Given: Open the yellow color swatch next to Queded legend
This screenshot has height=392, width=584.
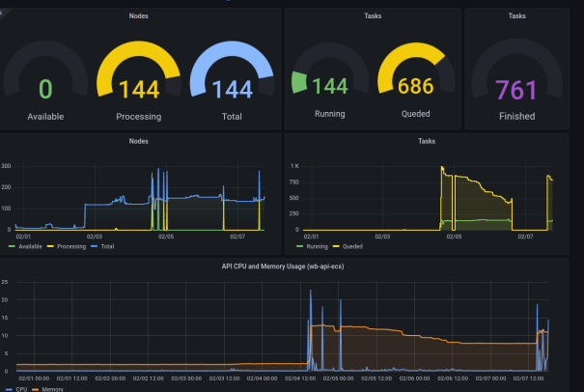Looking at the screenshot, I should click(x=336, y=246).
